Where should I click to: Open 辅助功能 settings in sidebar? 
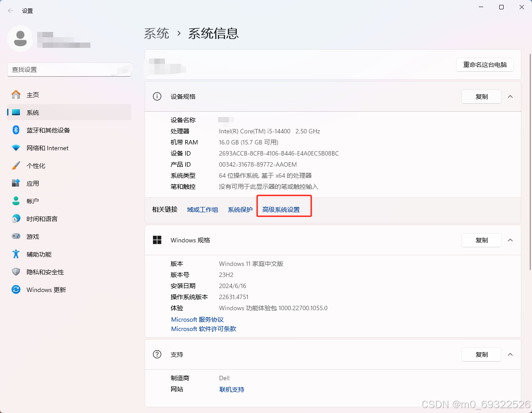pyautogui.click(x=69, y=254)
